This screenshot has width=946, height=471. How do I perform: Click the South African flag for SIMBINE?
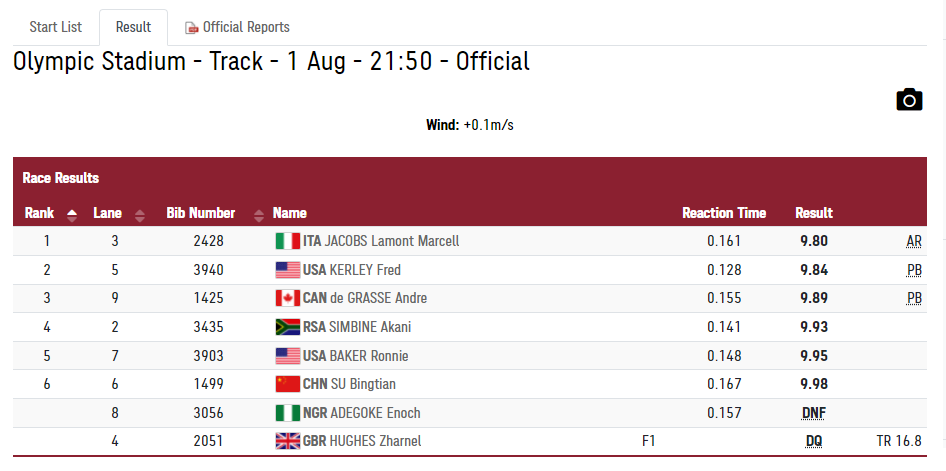click(x=288, y=327)
